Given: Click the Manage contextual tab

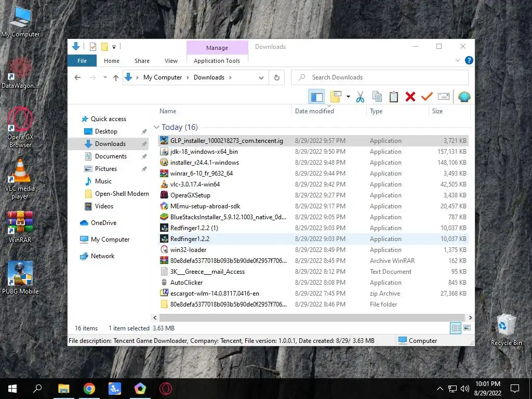Looking at the screenshot, I should (x=217, y=48).
